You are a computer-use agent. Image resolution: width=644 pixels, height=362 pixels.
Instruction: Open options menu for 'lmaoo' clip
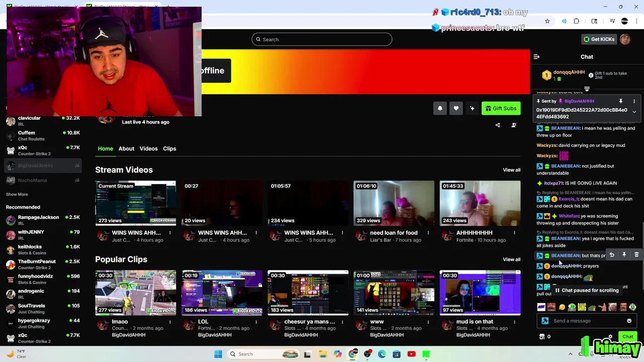170,322
